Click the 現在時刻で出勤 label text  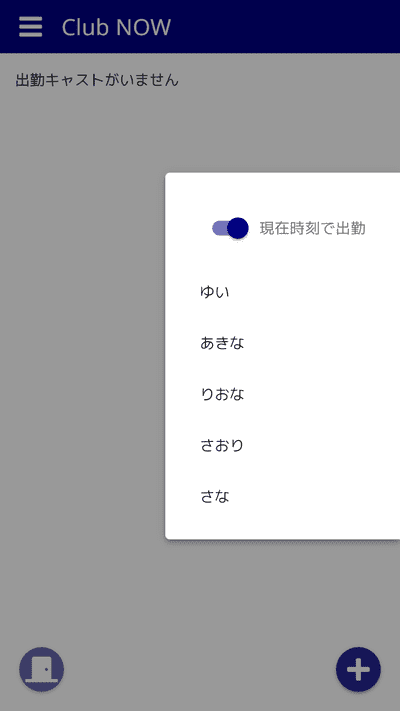[x=312, y=229]
